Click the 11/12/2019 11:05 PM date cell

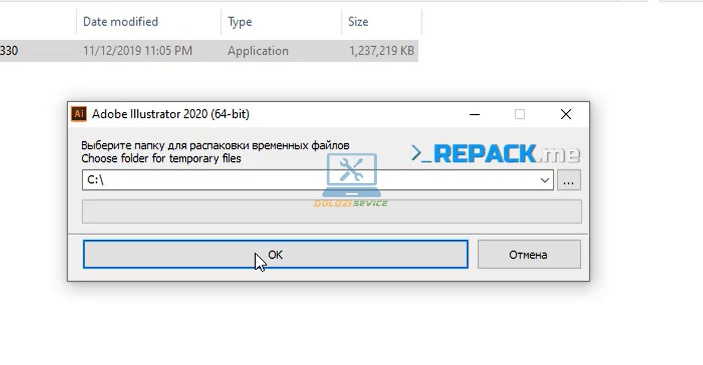tap(138, 51)
